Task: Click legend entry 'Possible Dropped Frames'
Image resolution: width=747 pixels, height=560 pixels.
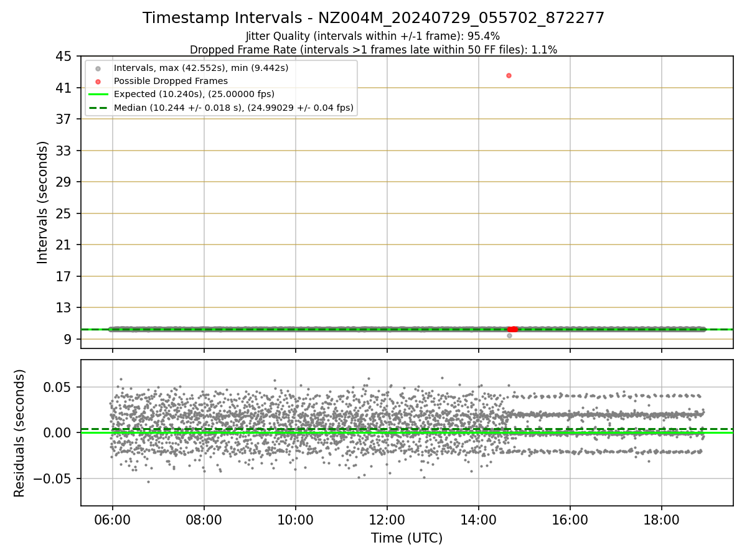Action: coord(171,81)
